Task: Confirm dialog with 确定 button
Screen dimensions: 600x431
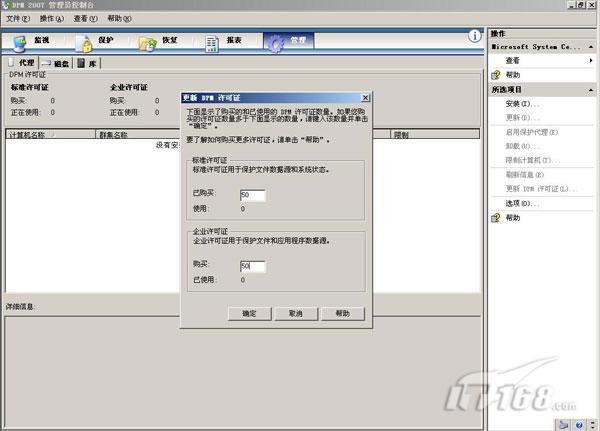Action: [249, 313]
